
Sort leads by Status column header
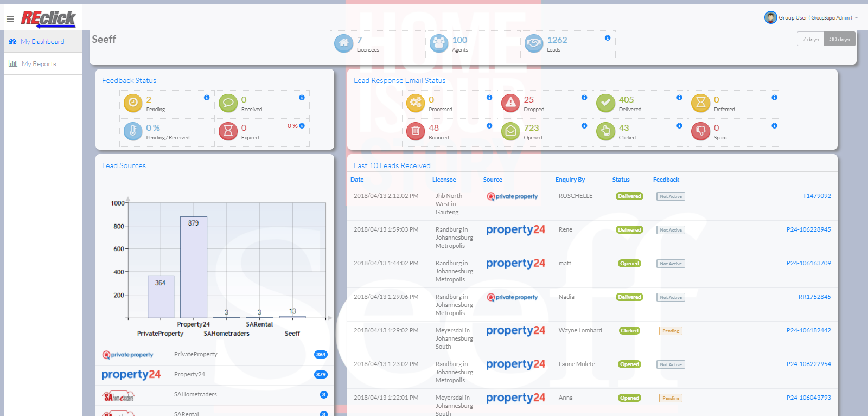pos(621,180)
